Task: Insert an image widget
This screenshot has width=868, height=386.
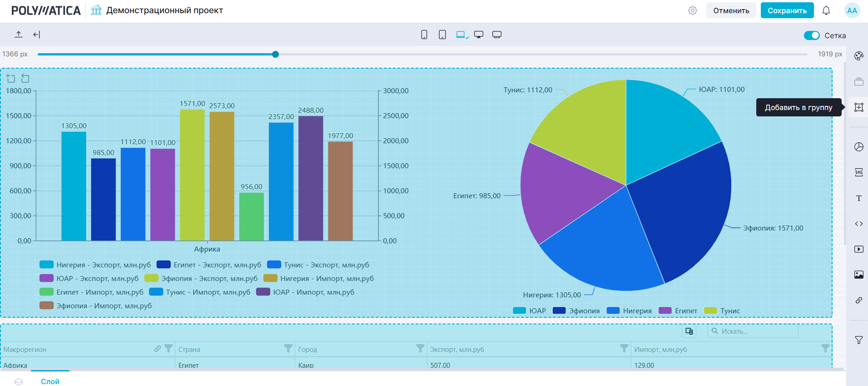Action: click(858, 275)
